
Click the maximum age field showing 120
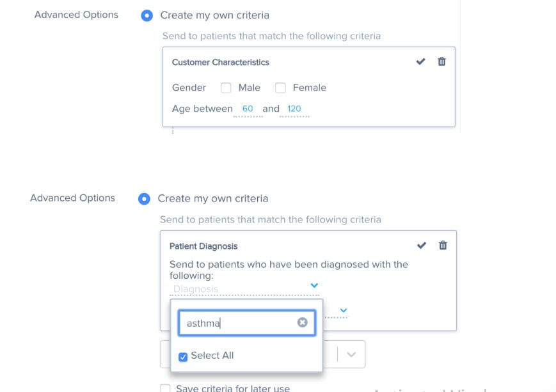[x=294, y=109]
